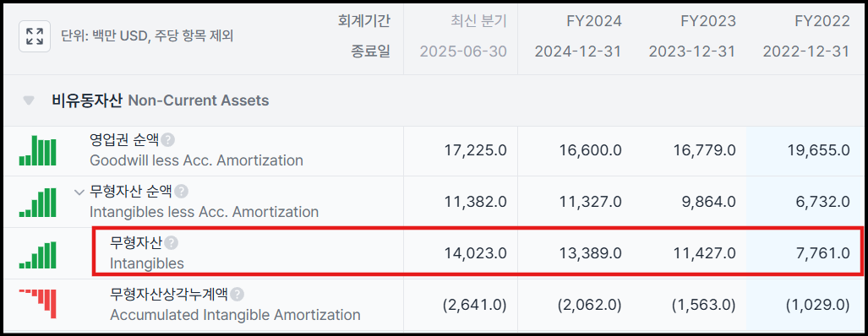Image resolution: width=868 pixels, height=336 pixels.
Task: Select the FY2023 column header
Action: point(708,22)
